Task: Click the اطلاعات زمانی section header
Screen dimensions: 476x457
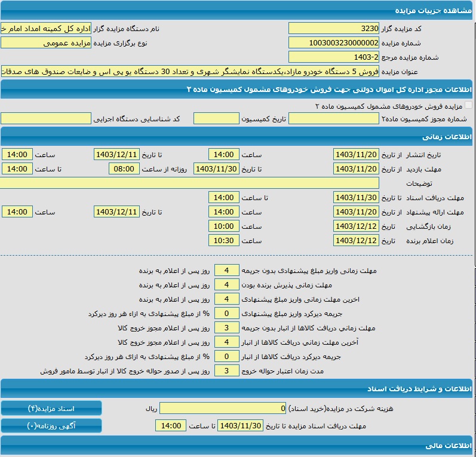Action: coord(237,137)
